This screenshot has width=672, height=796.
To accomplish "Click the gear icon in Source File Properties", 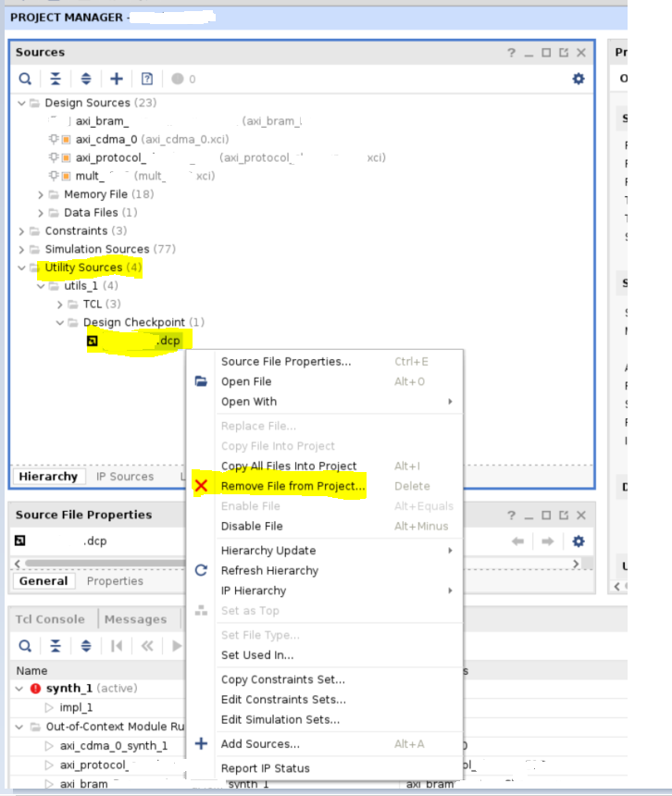I will click(x=579, y=541).
